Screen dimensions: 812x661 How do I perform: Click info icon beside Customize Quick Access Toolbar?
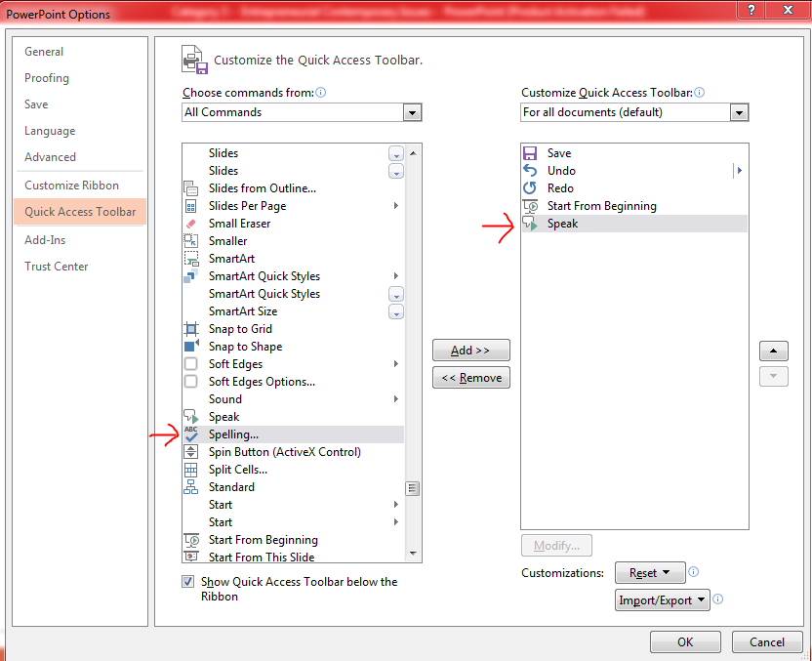[x=699, y=93]
